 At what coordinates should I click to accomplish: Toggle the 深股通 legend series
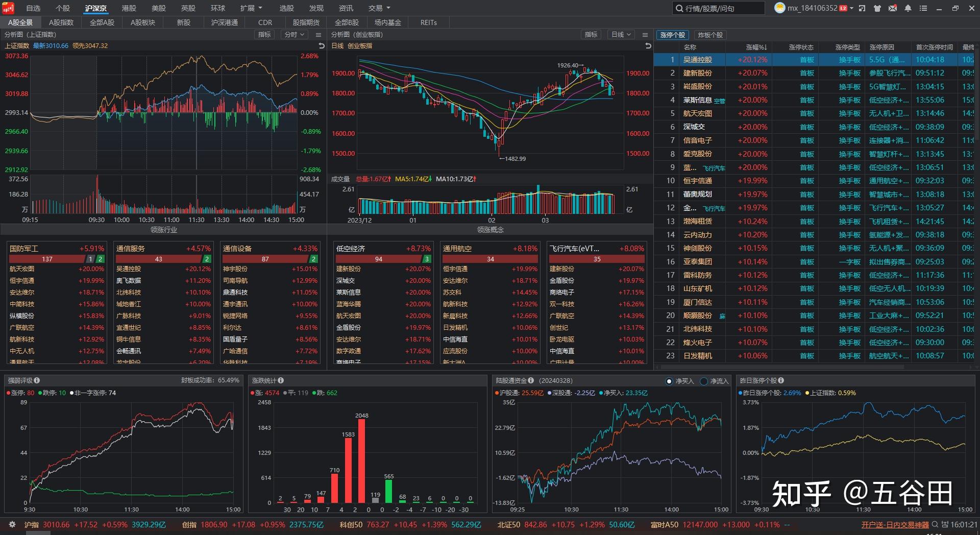572,393
